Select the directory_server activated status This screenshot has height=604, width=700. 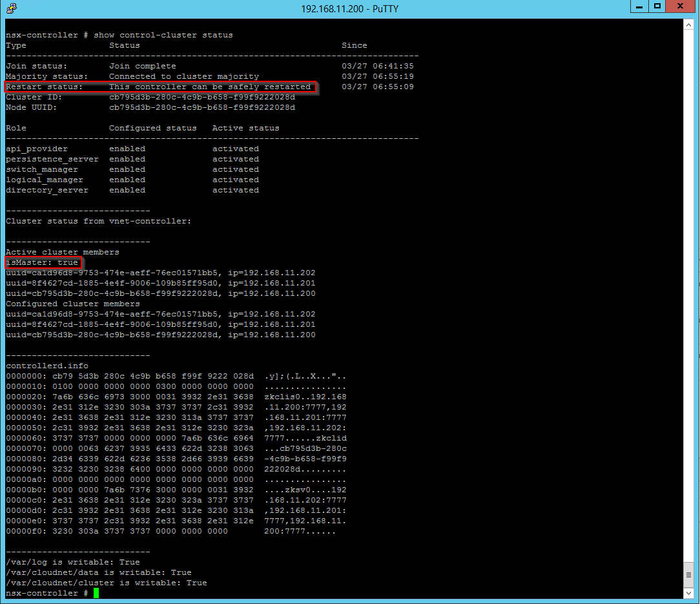(x=235, y=189)
